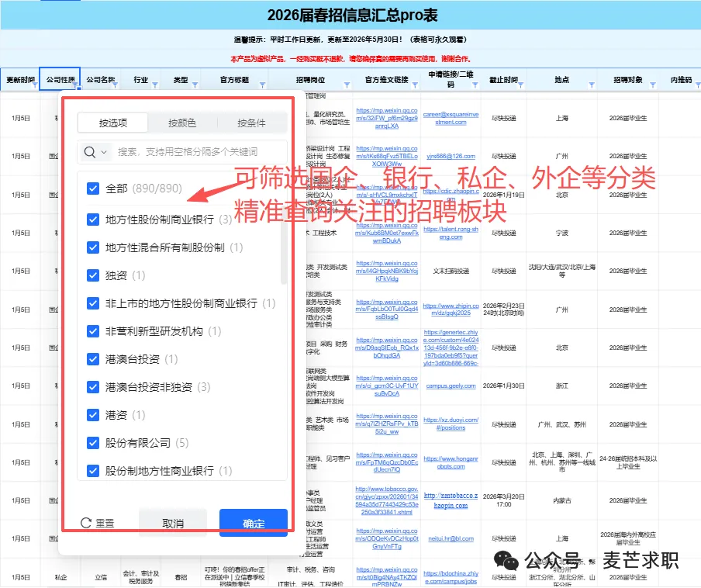
Task: Open the career@xsquareinvestment.com link
Action: (x=451, y=118)
